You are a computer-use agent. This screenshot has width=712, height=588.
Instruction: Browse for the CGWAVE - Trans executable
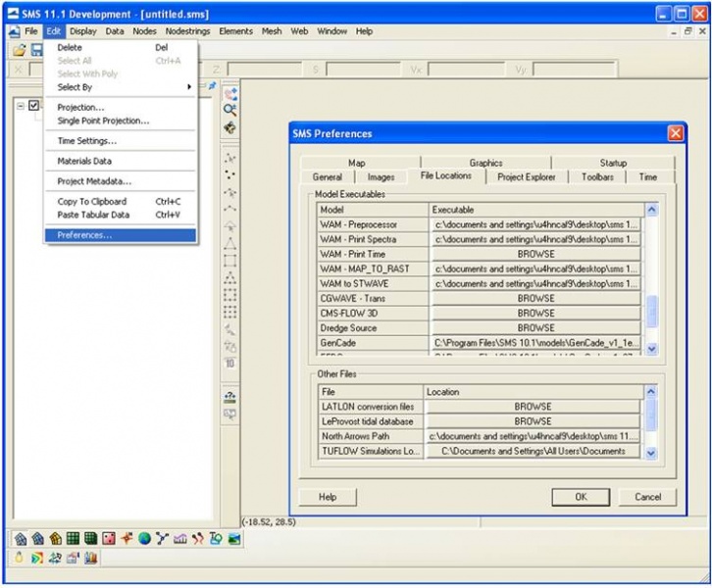[536, 299]
